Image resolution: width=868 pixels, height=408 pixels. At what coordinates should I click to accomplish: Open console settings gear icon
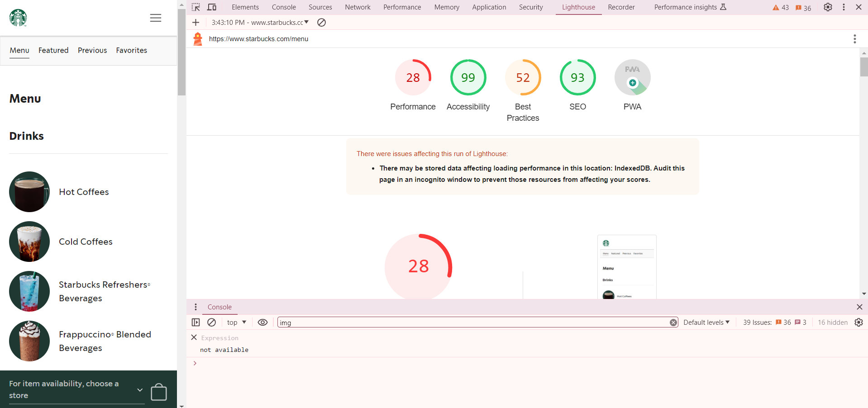[x=858, y=323]
